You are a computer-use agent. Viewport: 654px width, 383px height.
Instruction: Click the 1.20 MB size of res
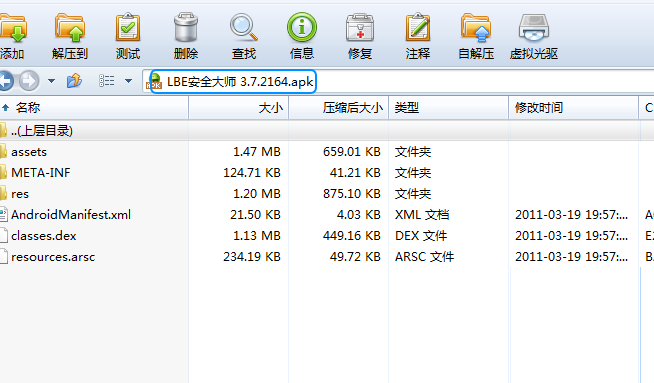257,194
